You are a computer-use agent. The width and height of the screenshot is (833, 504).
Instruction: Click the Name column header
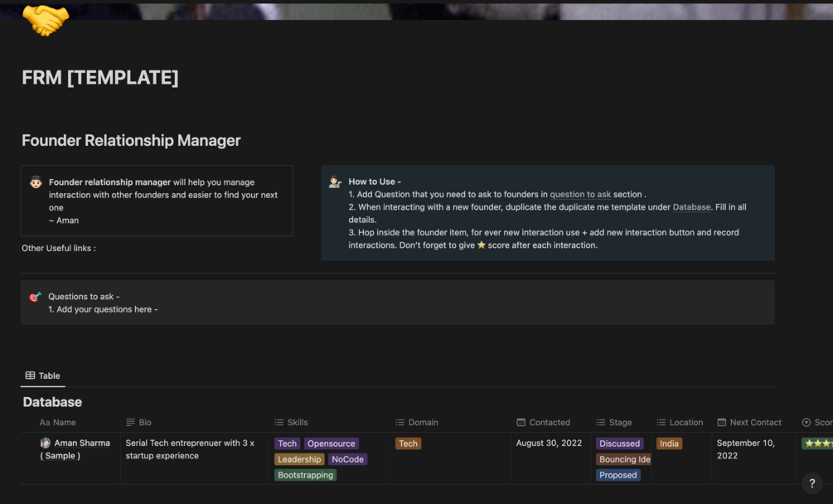58,422
